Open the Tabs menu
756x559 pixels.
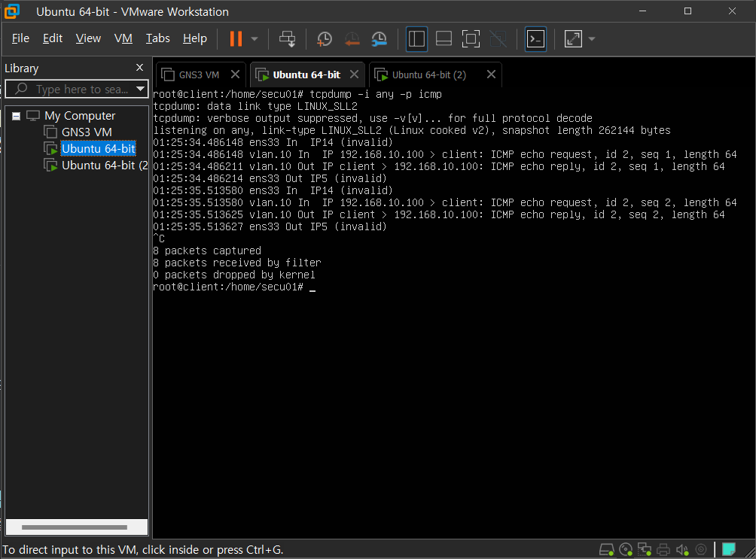coord(157,38)
